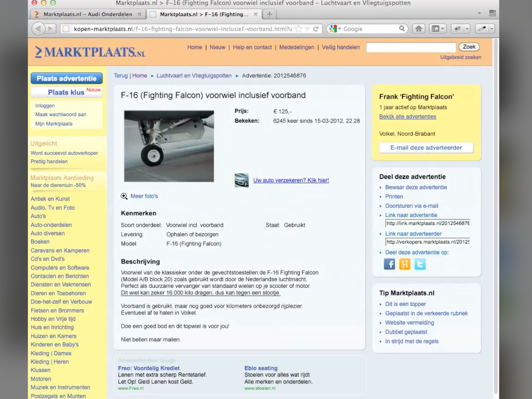This screenshot has height=399, width=532.
Task: Select the Link naar adverteerder URL field
Action: click(428, 242)
